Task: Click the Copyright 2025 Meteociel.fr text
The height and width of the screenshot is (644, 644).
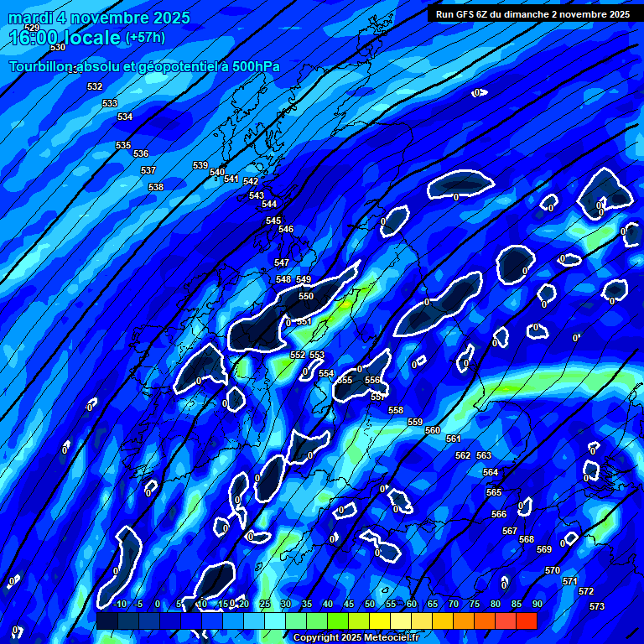Action: [356, 637]
